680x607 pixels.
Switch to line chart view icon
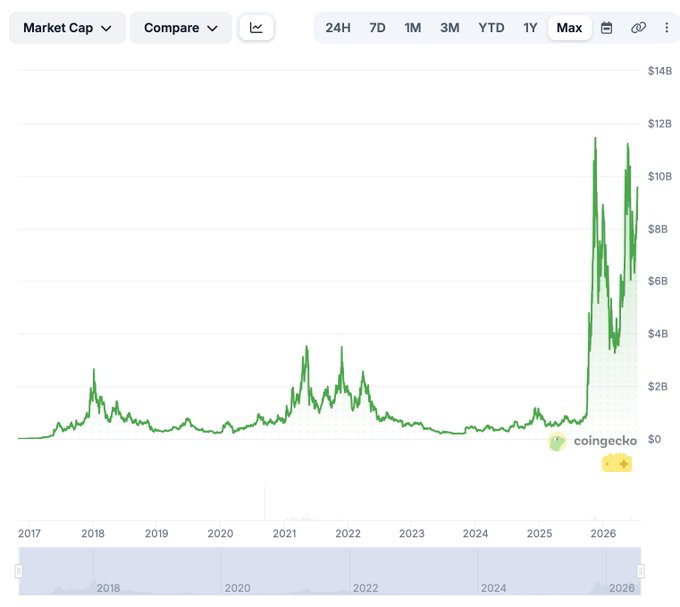coord(256,28)
